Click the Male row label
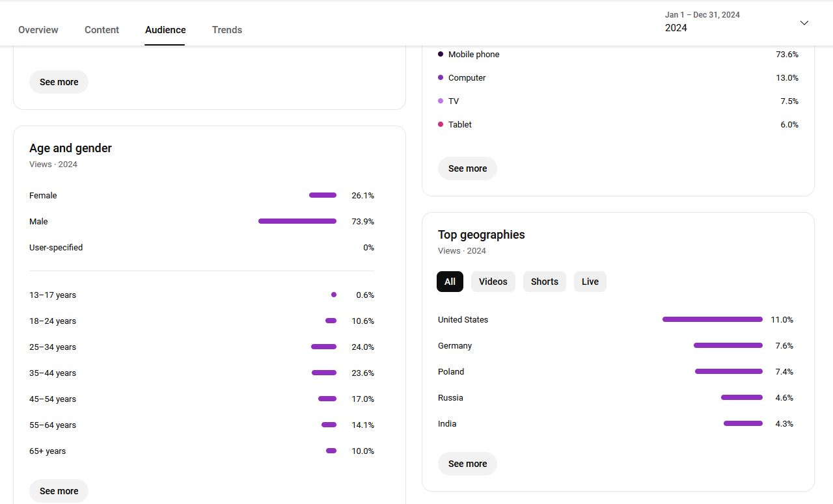Viewport: 833px width, 504px height. (x=38, y=222)
